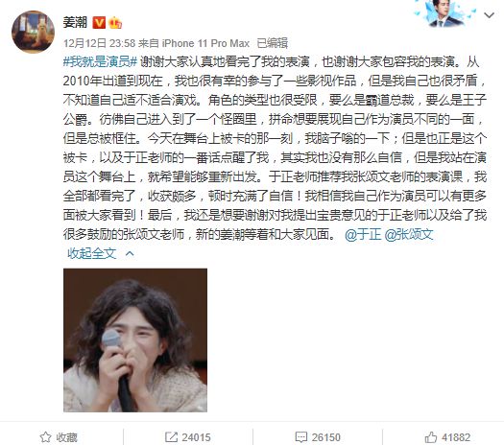
Task: Open the post options dropdown chevron
Action: (x=489, y=14)
